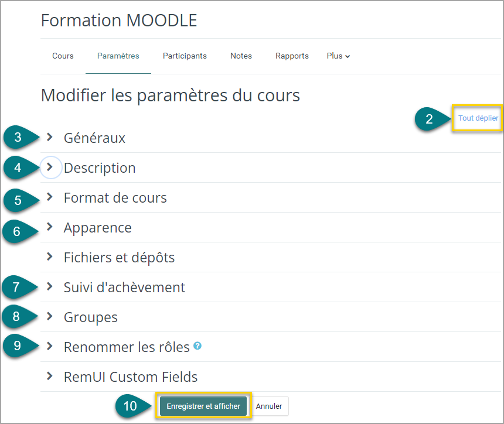The height and width of the screenshot is (424, 504).
Task: Click the Renommer les rôles title
Action: point(127,347)
